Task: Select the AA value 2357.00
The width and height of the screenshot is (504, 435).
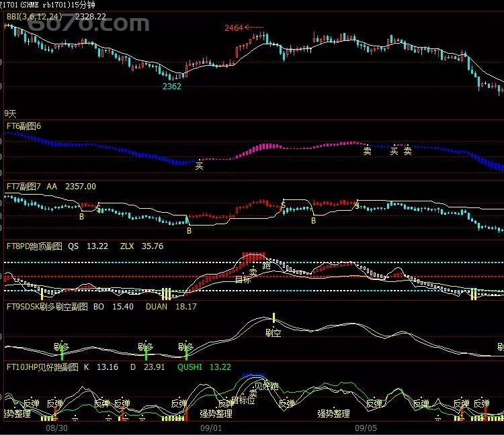Action: (x=81, y=187)
